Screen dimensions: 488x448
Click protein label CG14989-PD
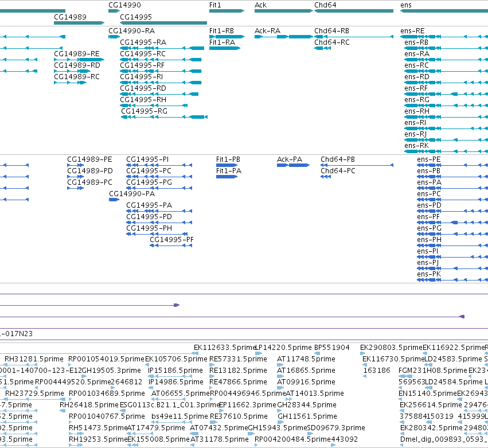(90, 171)
